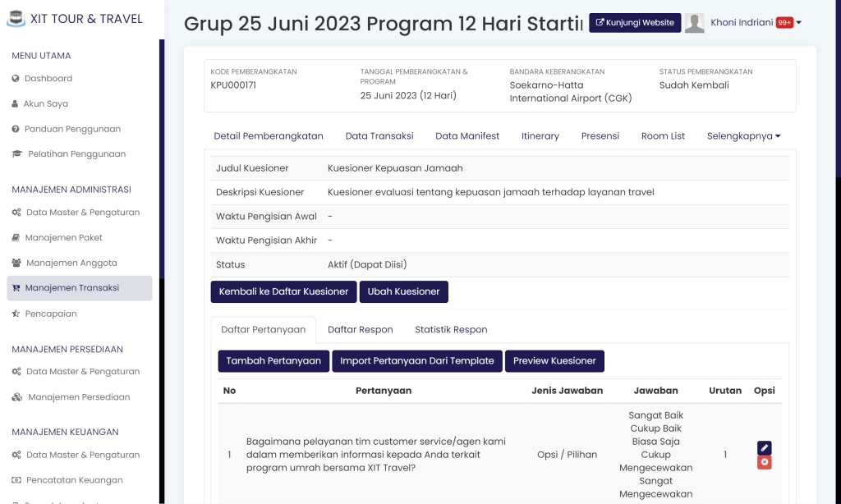Click the Ubah Kuesioner button
The image size is (841, 504).
coord(403,291)
